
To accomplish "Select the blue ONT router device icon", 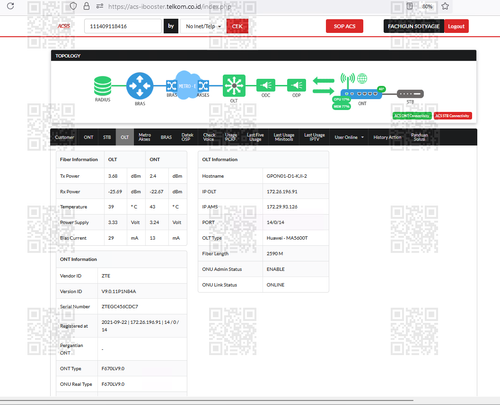I will click(x=361, y=94).
